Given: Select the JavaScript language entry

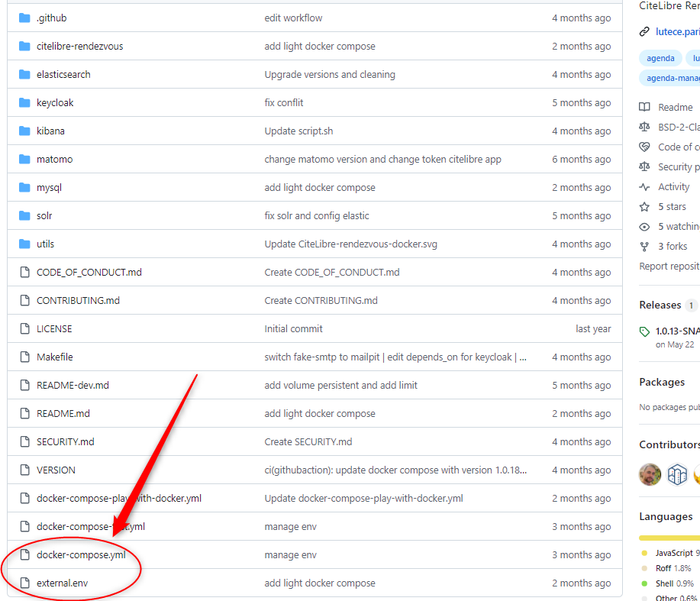Looking at the screenshot, I should pyautogui.click(x=673, y=552).
